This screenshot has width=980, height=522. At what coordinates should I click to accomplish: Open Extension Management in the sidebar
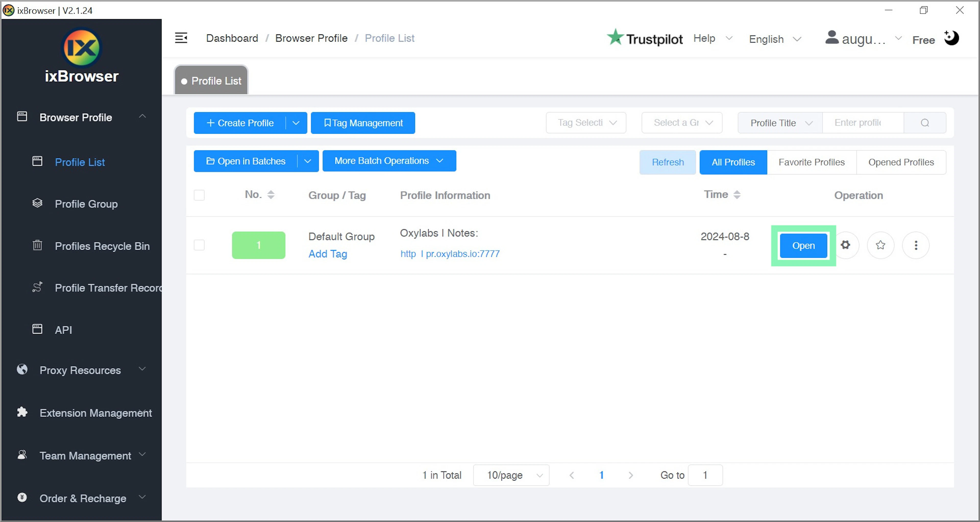coord(96,413)
